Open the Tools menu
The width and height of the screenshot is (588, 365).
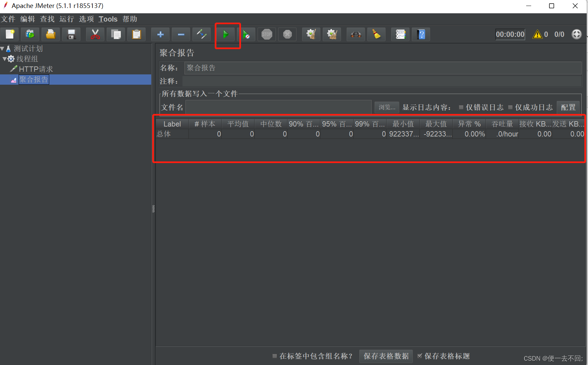pyautogui.click(x=108, y=19)
